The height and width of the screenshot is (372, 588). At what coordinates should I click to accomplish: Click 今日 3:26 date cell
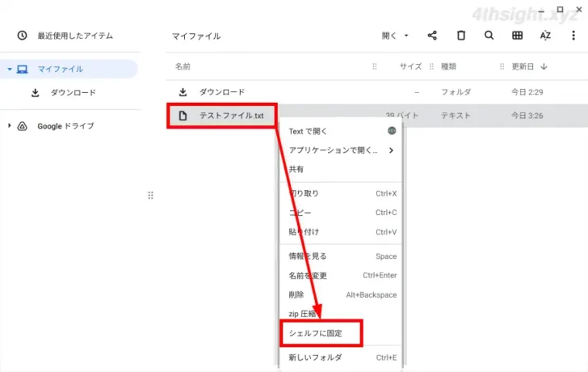coord(527,116)
